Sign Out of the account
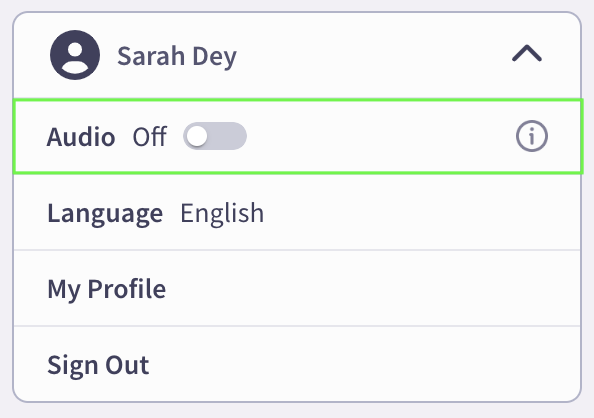The height and width of the screenshot is (418, 594). [x=98, y=365]
